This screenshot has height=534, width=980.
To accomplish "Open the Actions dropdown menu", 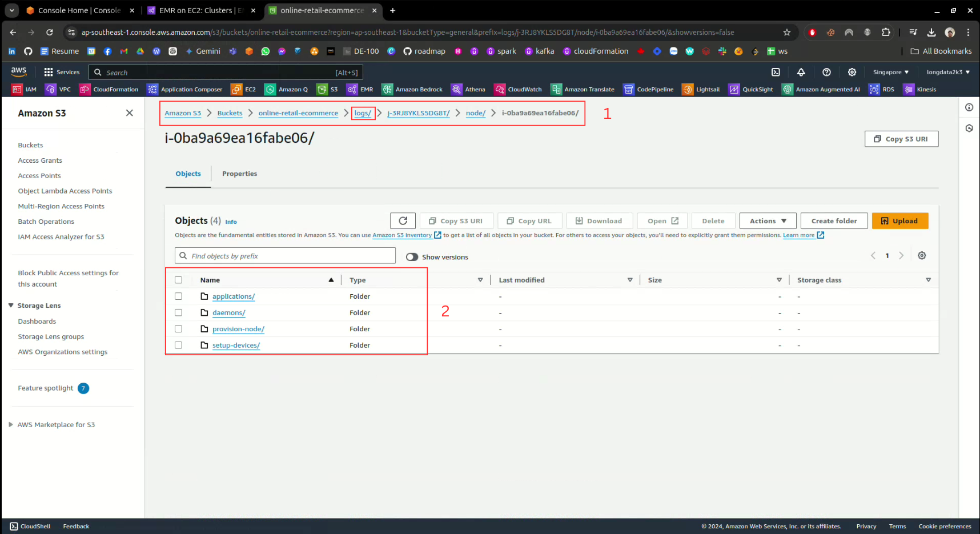I will coord(768,221).
